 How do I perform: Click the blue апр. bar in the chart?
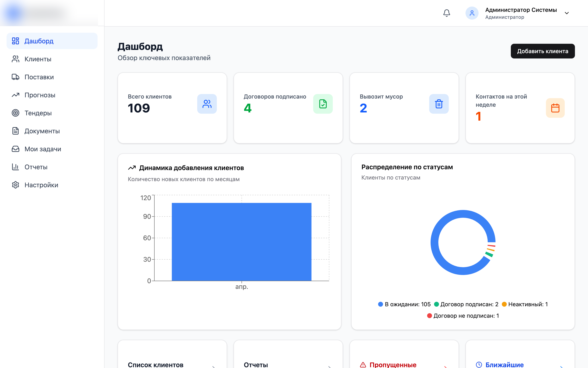[242, 242]
